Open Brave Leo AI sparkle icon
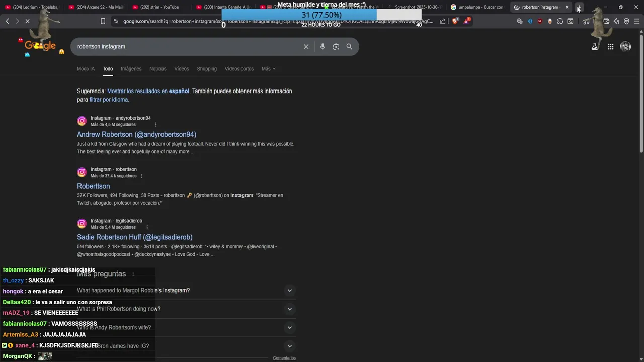This screenshot has width=644, height=362. point(616,21)
